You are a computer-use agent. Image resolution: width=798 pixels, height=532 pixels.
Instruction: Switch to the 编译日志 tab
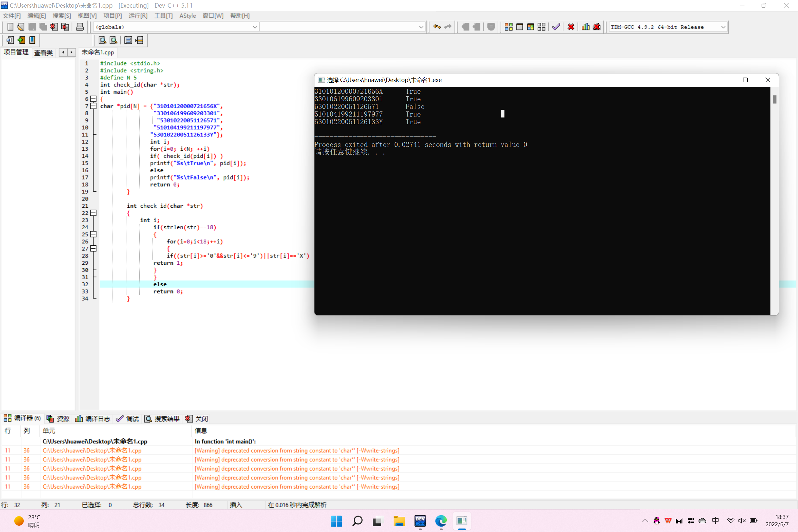[x=92, y=419]
